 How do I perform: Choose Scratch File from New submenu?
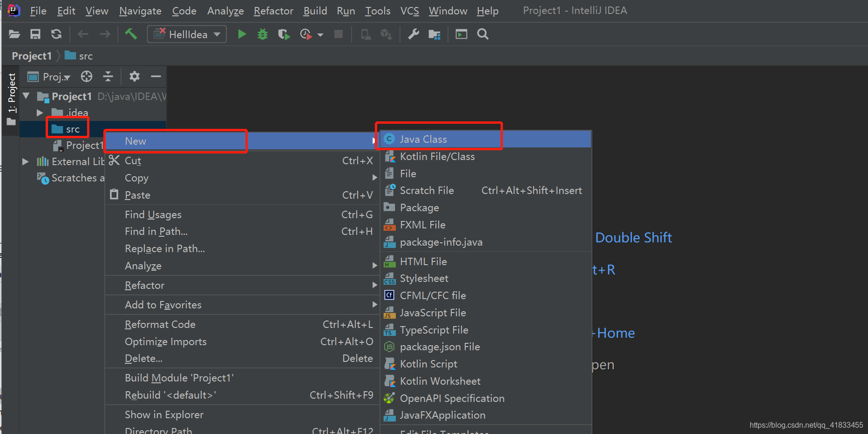tap(486, 190)
